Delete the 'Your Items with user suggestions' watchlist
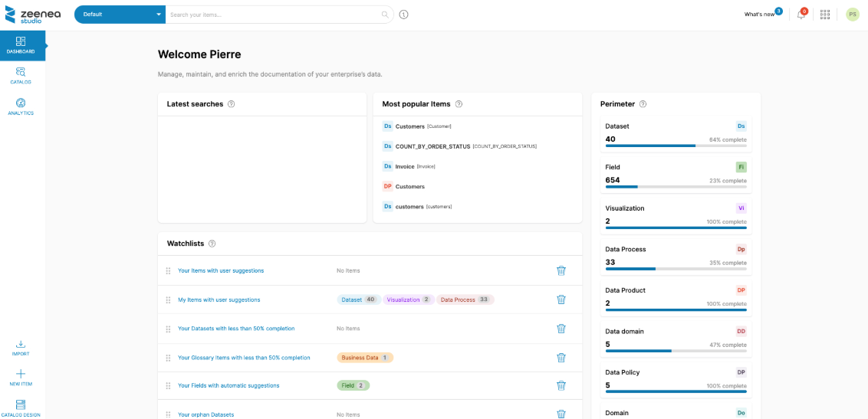Image resolution: width=868 pixels, height=419 pixels. click(561, 270)
